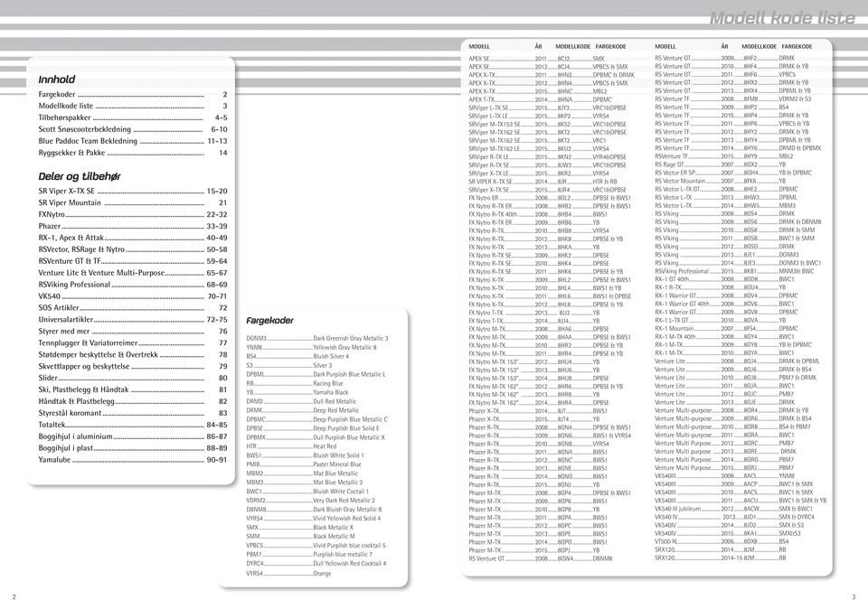Click the 'Black Metallic X' colour name
The height and width of the screenshot is (600, 868).
[x=334, y=528]
